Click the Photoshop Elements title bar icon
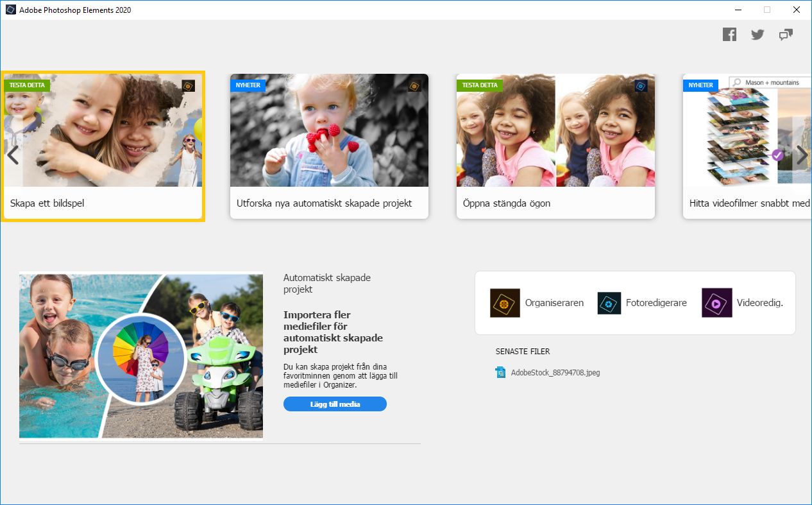812x505 pixels. coord(10,10)
